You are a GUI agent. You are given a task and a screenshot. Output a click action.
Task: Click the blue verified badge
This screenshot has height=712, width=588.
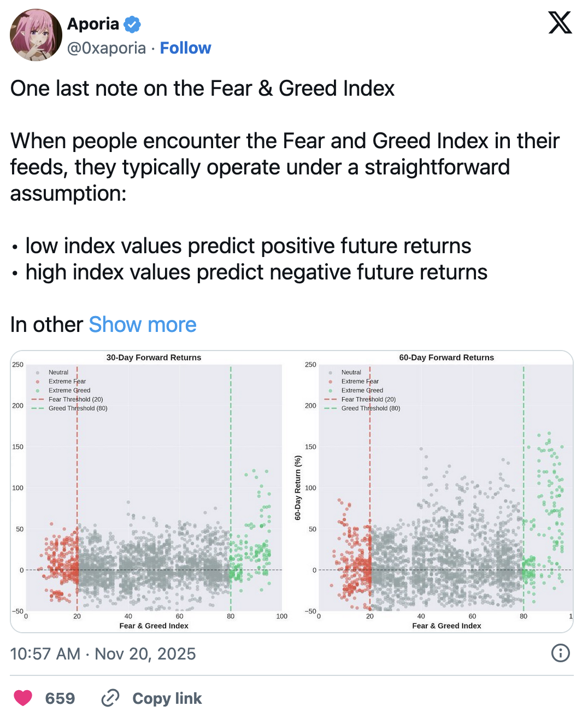pos(132,24)
